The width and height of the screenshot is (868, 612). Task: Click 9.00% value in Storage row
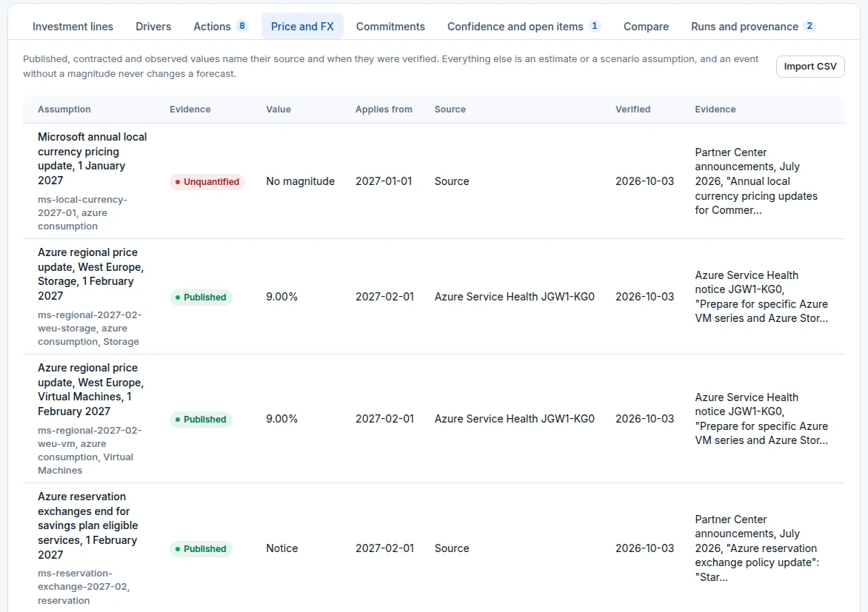pyautogui.click(x=281, y=297)
